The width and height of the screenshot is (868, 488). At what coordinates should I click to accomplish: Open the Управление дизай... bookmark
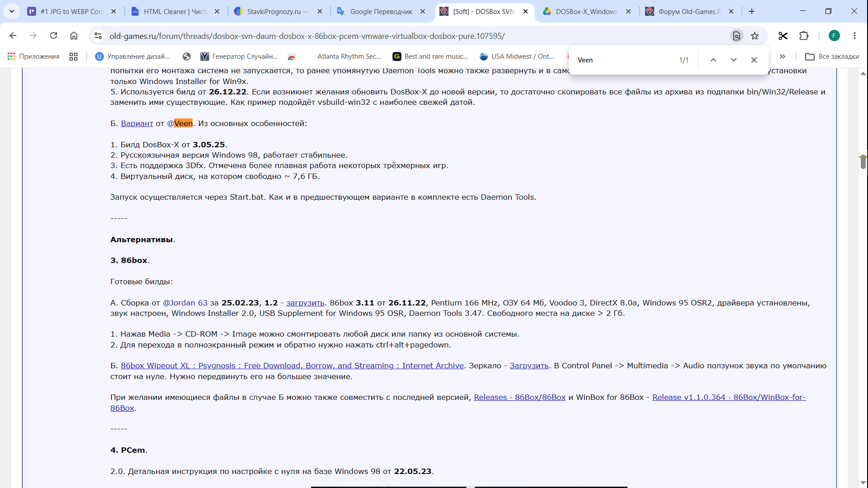click(x=132, y=56)
